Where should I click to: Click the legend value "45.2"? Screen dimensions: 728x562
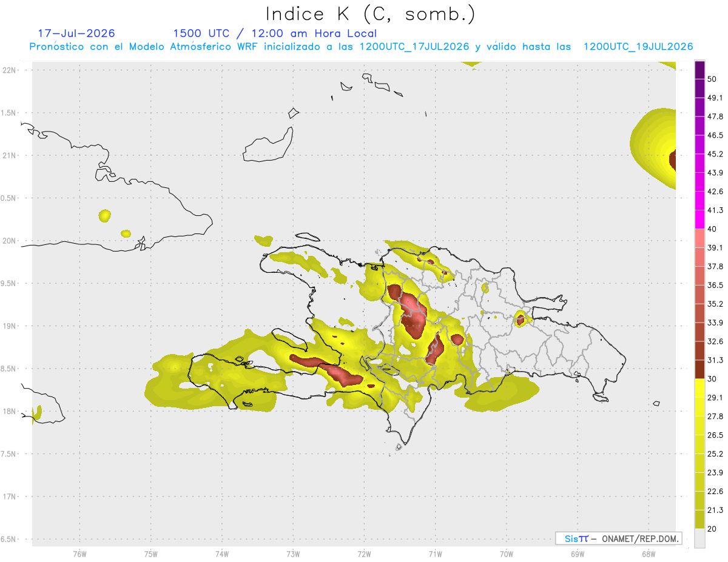tap(715, 154)
